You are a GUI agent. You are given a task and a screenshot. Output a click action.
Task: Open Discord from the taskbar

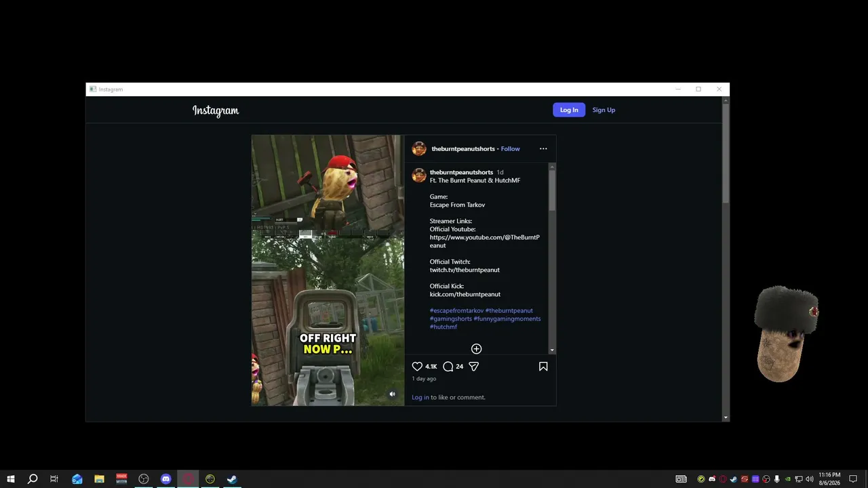166,479
